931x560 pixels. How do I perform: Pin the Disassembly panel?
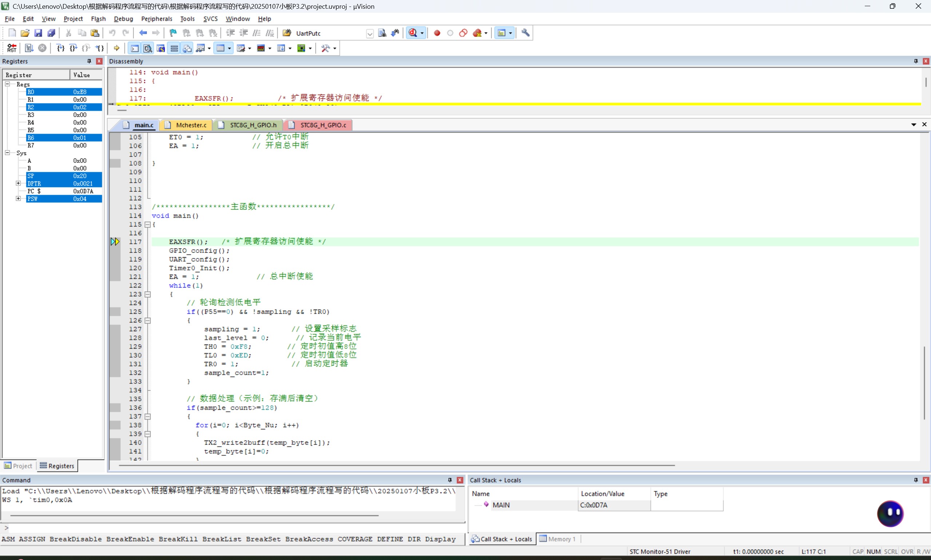915,61
